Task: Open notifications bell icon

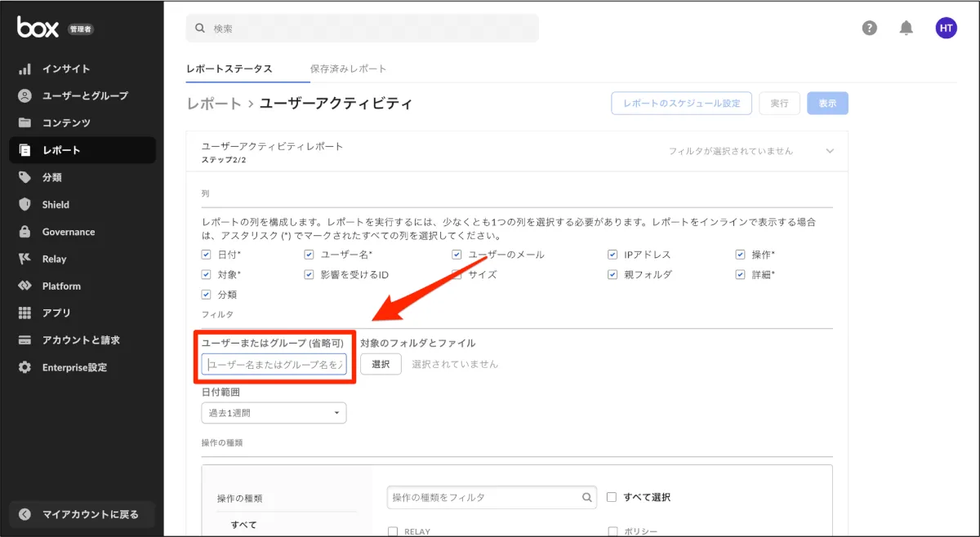Action: 906,28
